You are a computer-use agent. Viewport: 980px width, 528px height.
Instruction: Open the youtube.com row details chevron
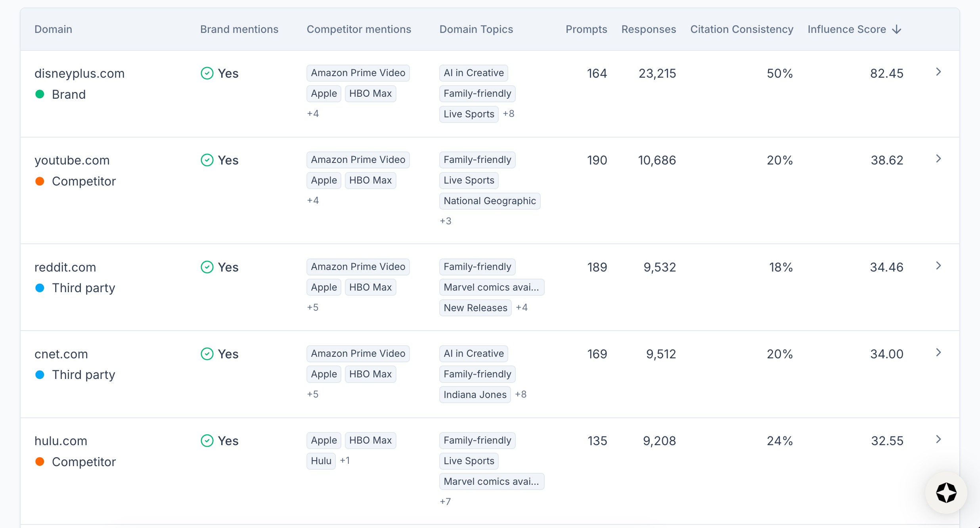tap(938, 159)
